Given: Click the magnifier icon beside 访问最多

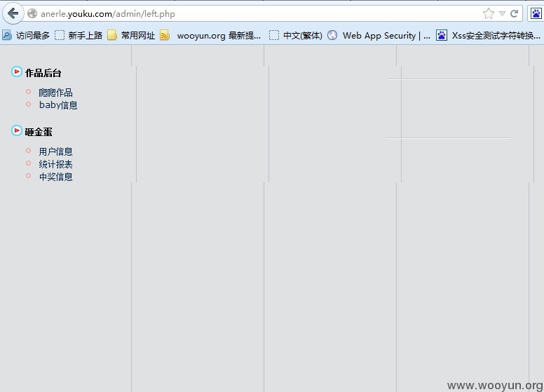Looking at the screenshot, I should pyautogui.click(x=6, y=35).
